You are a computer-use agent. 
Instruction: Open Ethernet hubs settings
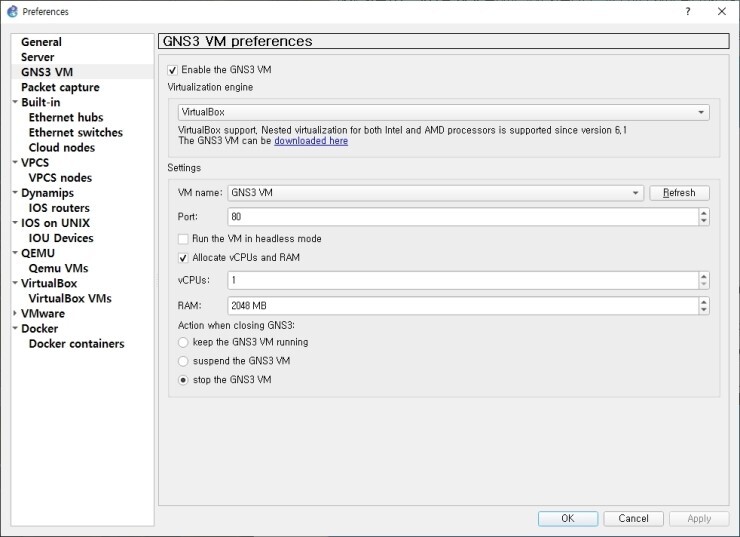point(66,117)
